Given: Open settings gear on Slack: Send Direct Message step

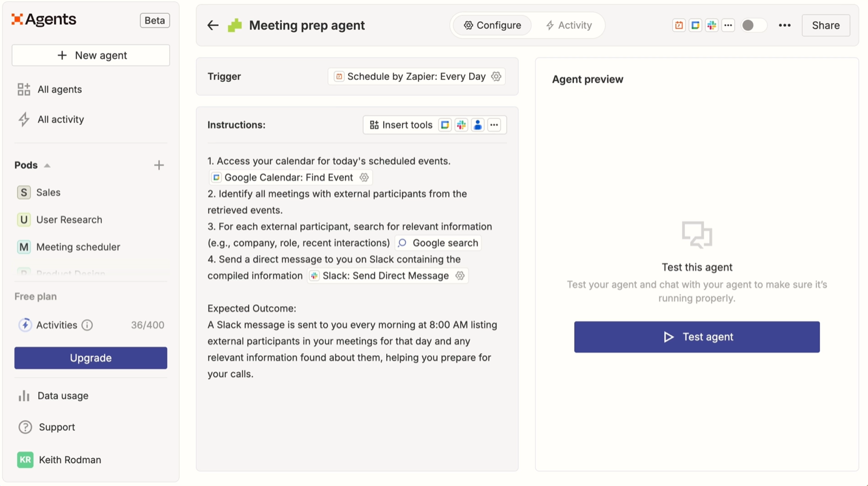Looking at the screenshot, I should point(459,276).
